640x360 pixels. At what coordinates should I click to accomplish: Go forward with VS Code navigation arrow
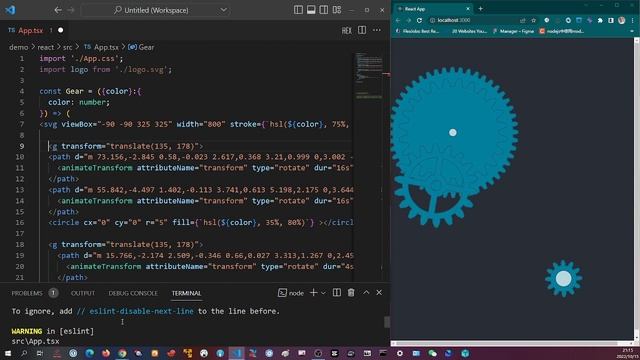(x=71, y=10)
